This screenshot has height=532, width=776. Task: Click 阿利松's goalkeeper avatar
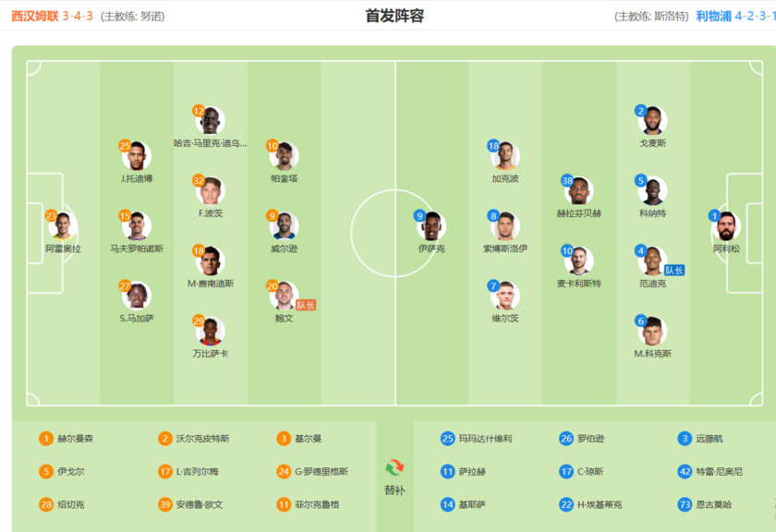(x=726, y=227)
